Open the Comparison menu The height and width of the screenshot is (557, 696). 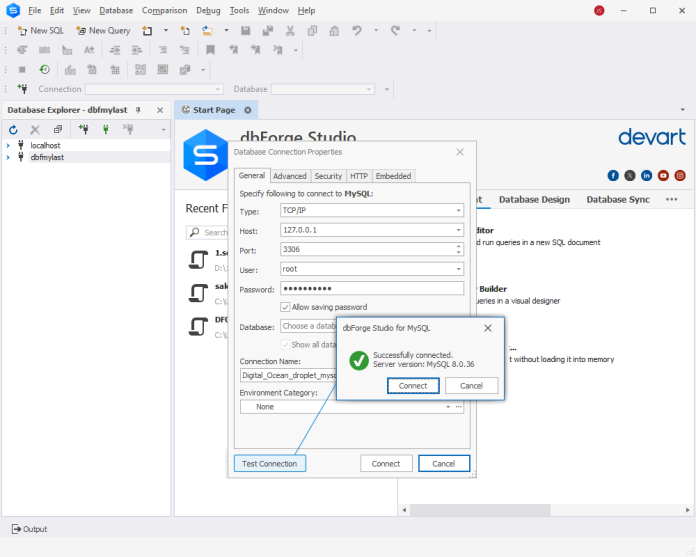164,10
